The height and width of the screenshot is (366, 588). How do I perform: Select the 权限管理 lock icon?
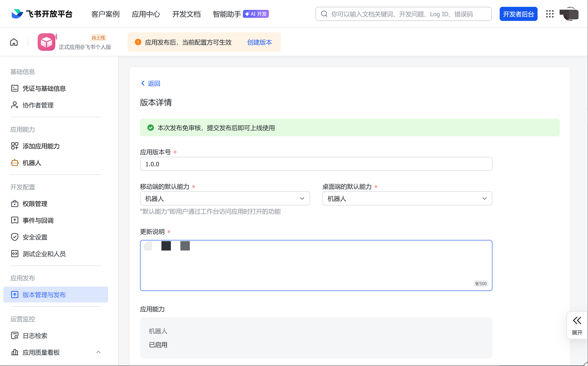pos(15,204)
